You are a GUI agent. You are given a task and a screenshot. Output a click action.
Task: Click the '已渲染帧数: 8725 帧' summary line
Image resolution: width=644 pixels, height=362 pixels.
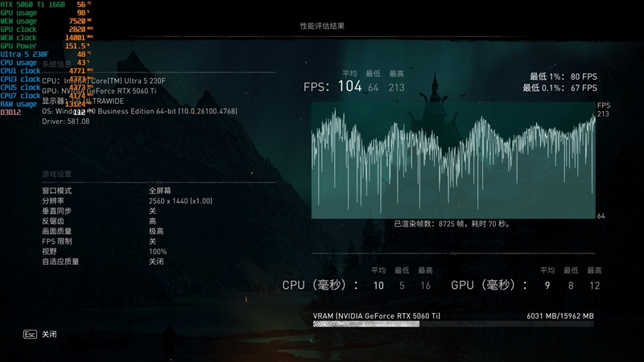coord(452,224)
